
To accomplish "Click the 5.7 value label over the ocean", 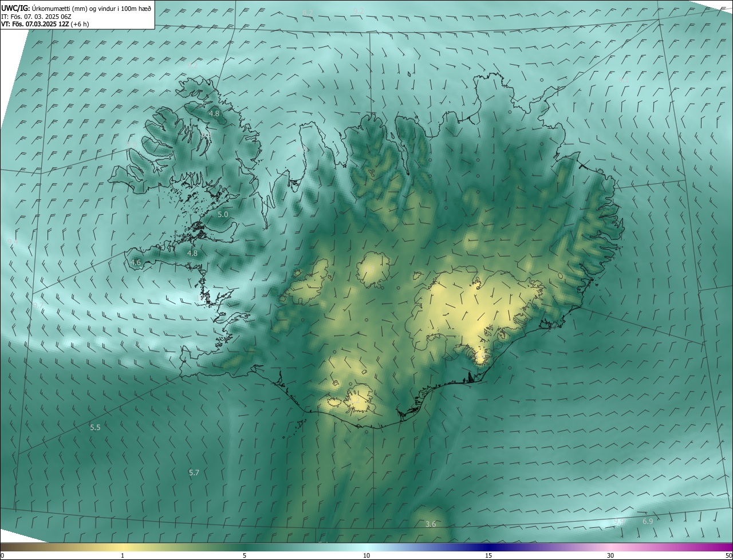I will (x=194, y=472).
